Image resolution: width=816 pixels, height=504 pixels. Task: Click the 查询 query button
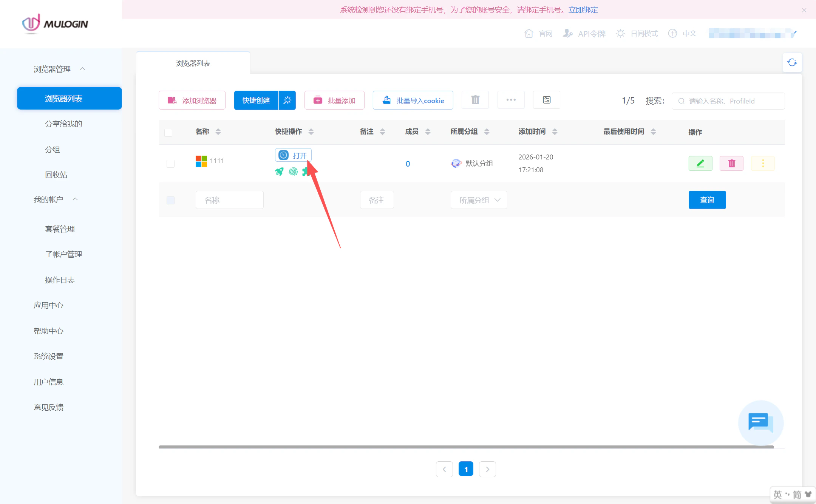[x=707, y=200]
